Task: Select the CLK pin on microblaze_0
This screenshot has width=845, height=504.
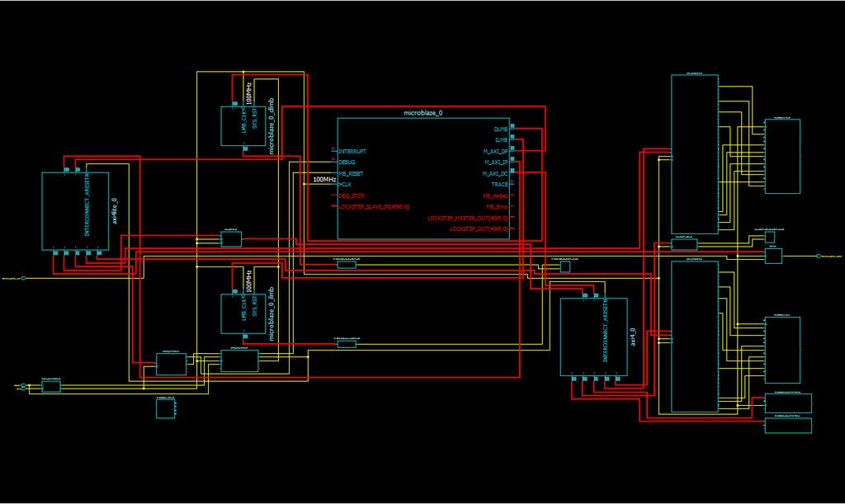Action: coord(345,184)
